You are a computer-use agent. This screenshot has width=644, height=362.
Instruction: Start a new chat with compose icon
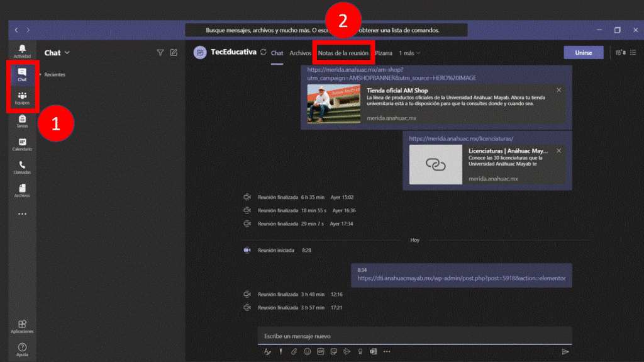(174, 53)
